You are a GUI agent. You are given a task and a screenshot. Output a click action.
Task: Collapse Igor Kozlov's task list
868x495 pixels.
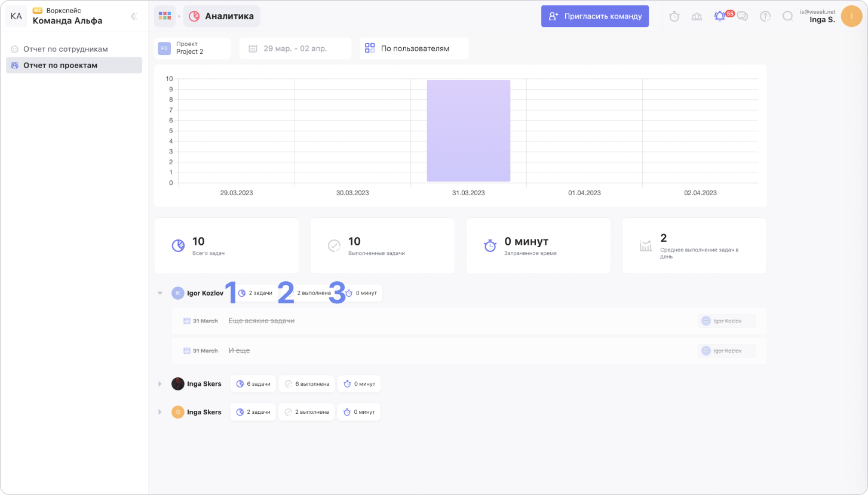pos(160,293)
